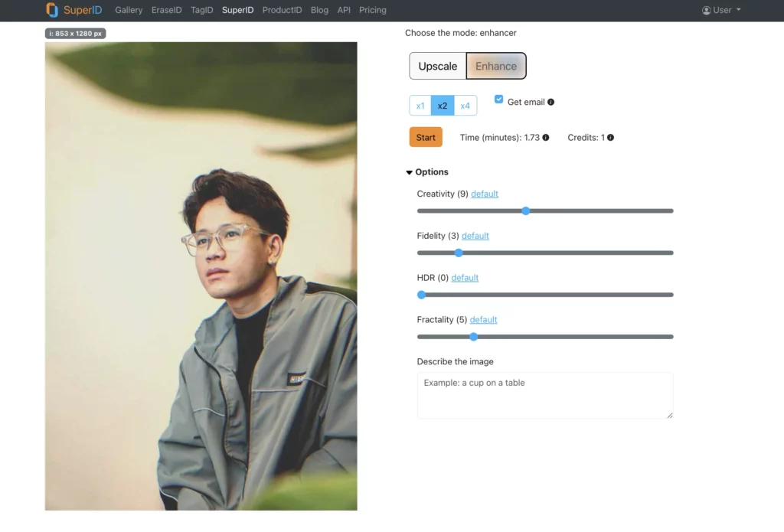The height and width of the screenshot is (532, 784).
Task: Click the Describe the image text box
Action: (545, 395)
